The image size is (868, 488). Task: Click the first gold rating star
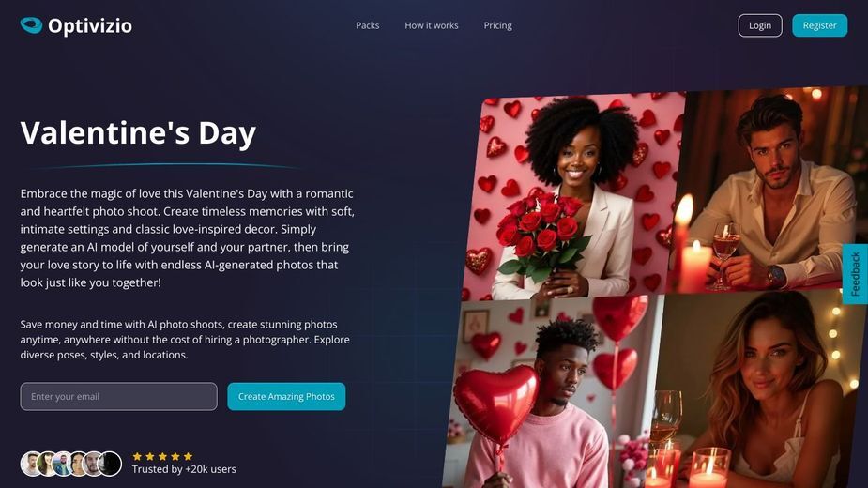click(137, 456)
